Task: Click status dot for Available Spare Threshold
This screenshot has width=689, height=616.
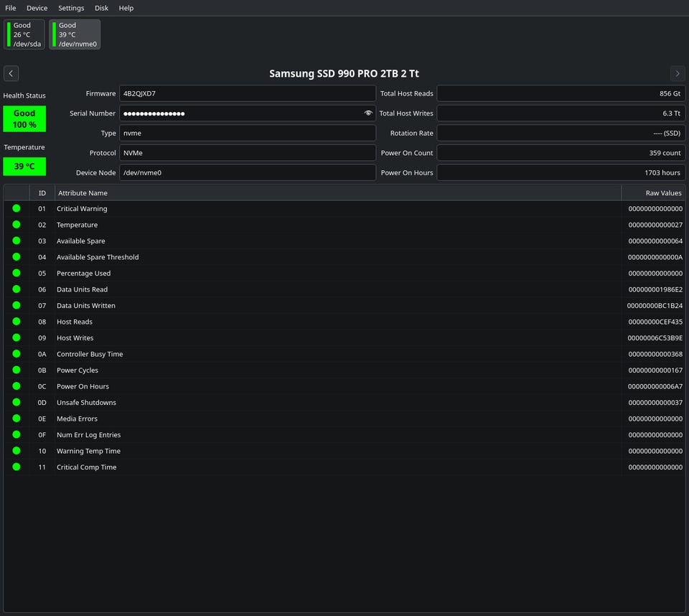Action: click(17, 257)
